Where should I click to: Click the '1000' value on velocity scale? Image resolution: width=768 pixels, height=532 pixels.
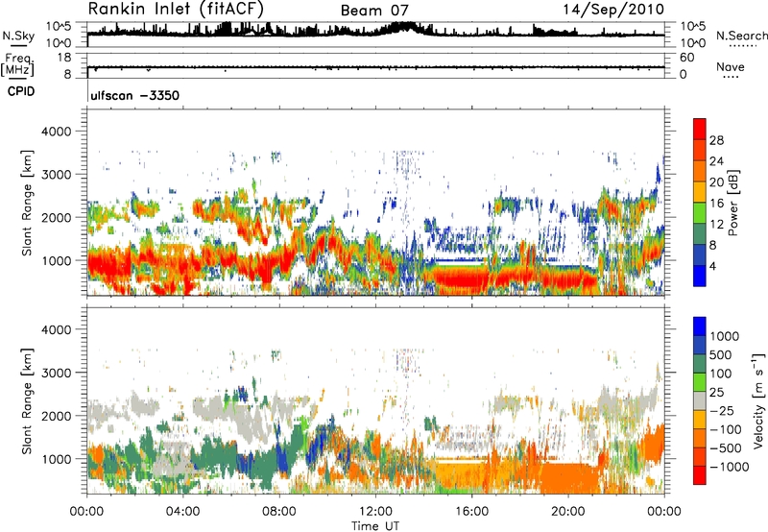725,336
